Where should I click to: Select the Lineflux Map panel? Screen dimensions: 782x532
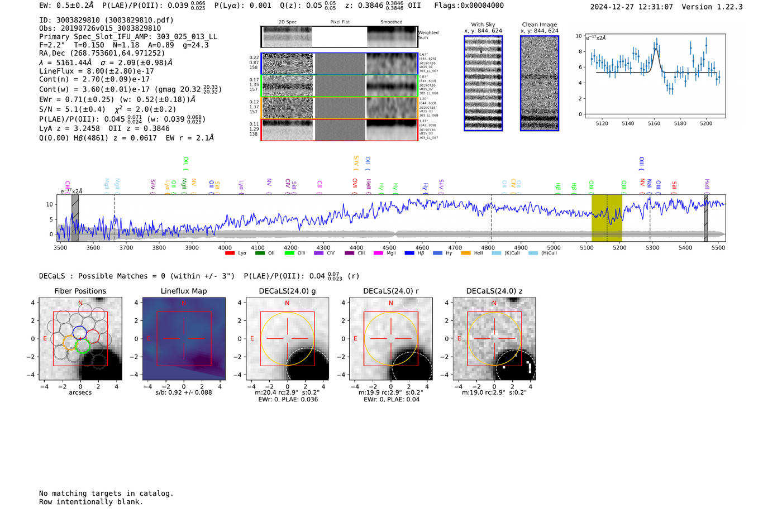[184, 339]
